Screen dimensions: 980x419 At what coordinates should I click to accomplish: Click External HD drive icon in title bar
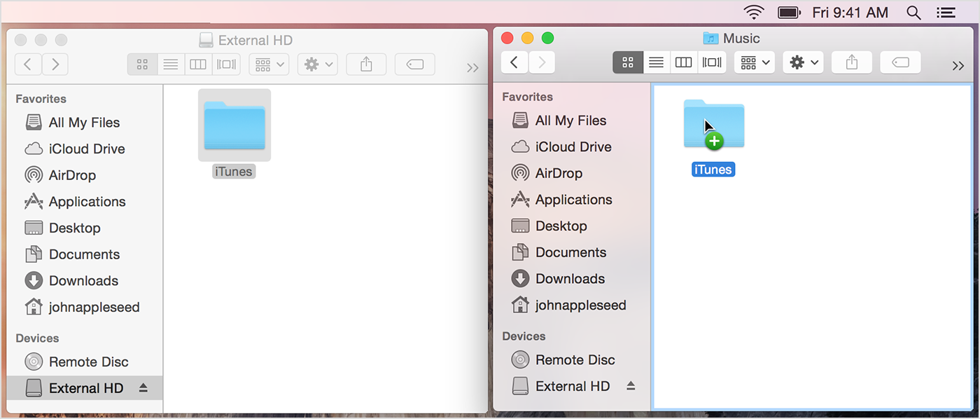point(206,41)
